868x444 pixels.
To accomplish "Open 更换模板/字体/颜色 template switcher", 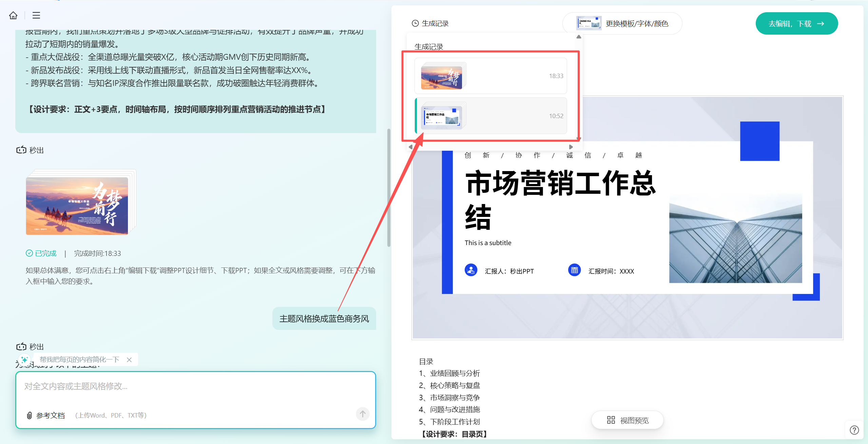I will pyautogui.click(x=622, y=23).
